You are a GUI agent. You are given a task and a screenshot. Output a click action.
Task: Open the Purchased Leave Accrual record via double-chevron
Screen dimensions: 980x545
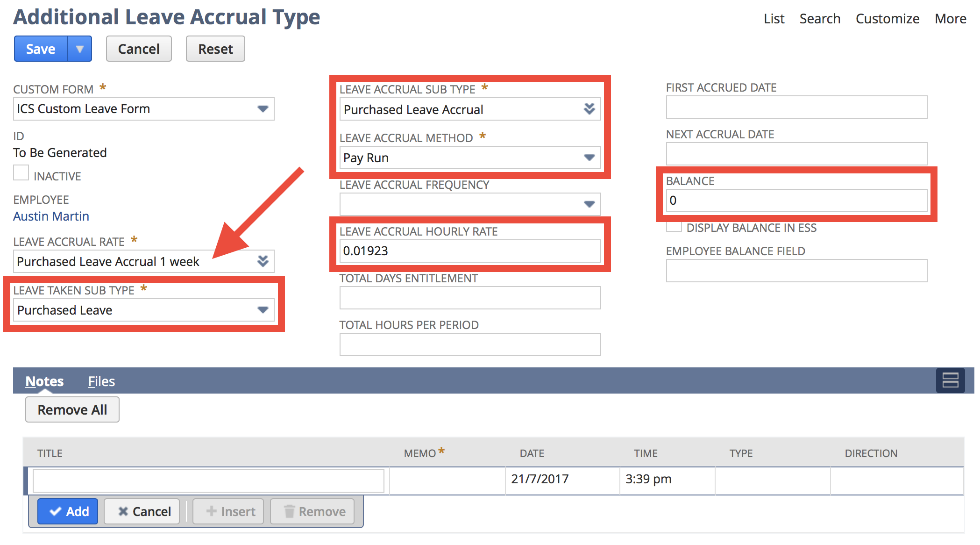tap(589, 109)
